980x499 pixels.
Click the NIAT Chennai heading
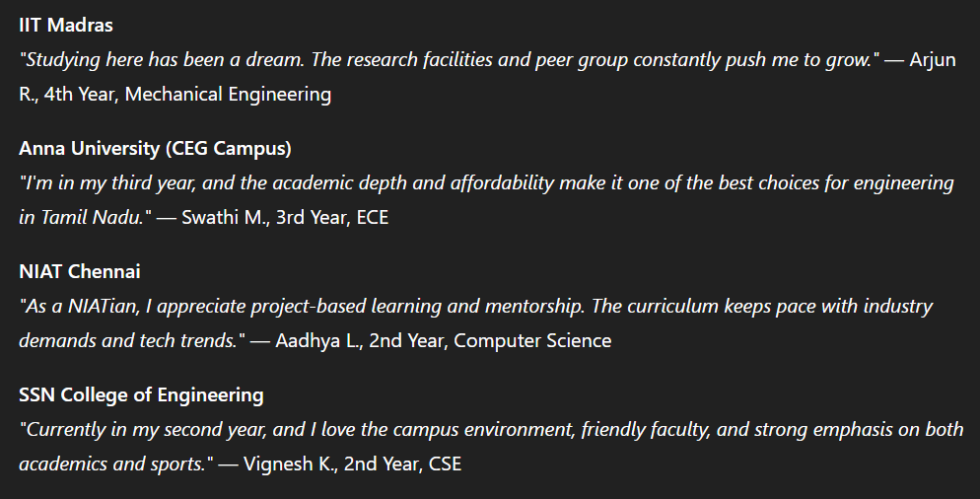tap(80, 272)
